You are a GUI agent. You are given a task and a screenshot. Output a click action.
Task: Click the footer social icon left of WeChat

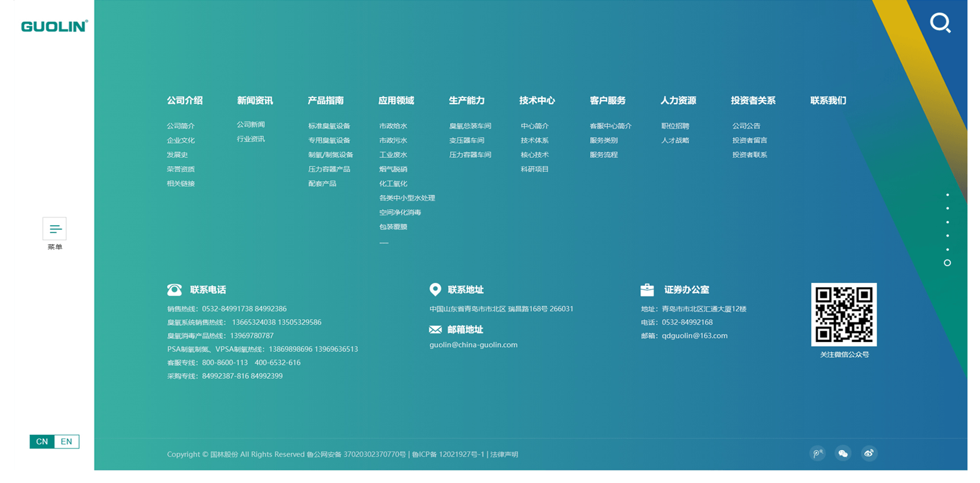817,454
